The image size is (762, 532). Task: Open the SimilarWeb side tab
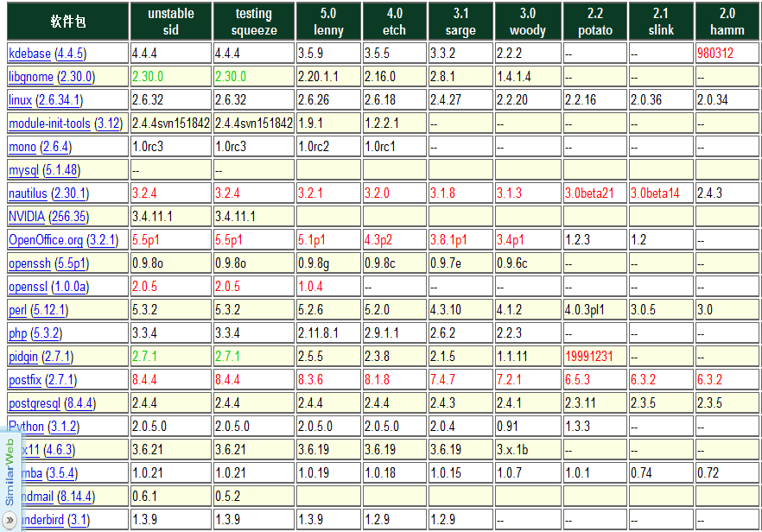pos(10,472)
